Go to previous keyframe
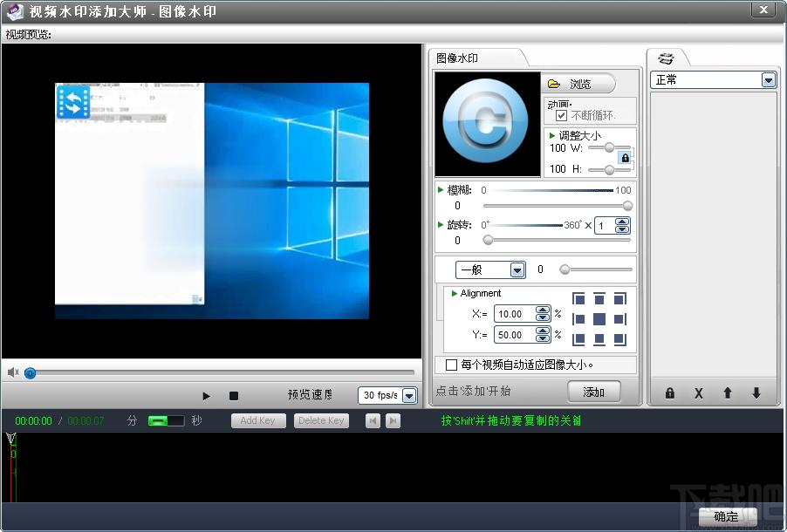The height and width of the screenshot is (532, 787). (373, 420)
